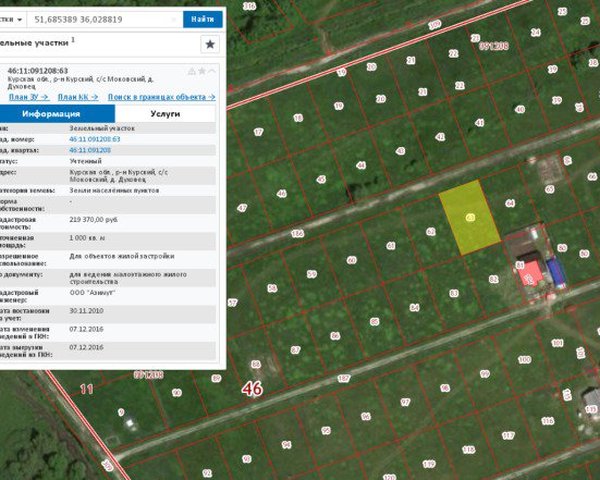Open the План КК link

coord(78,97)
